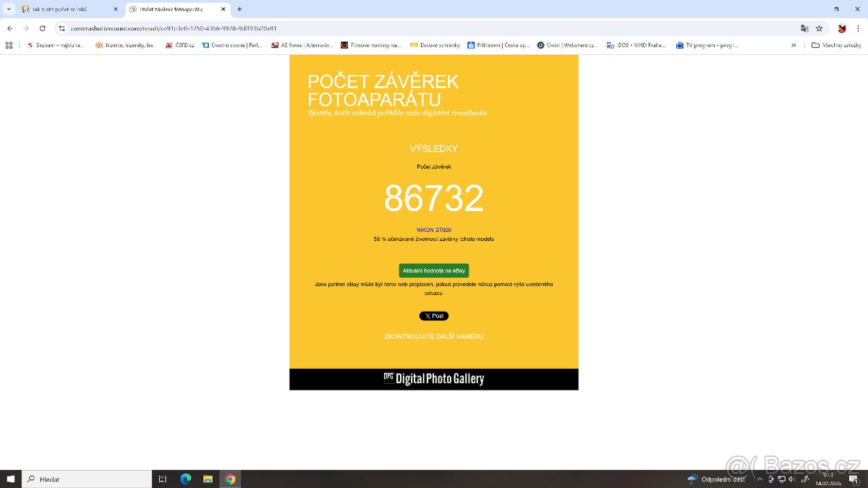Open the browser profile avatar
Viewport: 868px width, 488px height.
click(x=842, y=28)
